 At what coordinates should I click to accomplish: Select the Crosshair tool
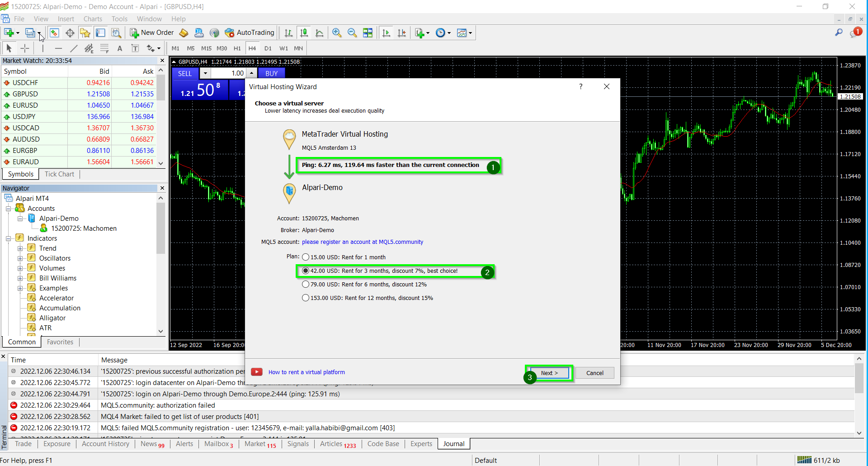tap(25, 48)
